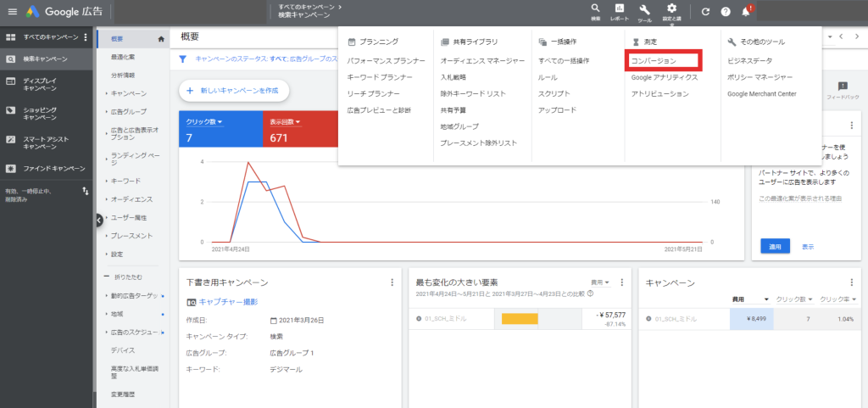Select ショッピング キャンペーン in sidebar
This screenshot has width=868, height=408.
click(46, 114)
